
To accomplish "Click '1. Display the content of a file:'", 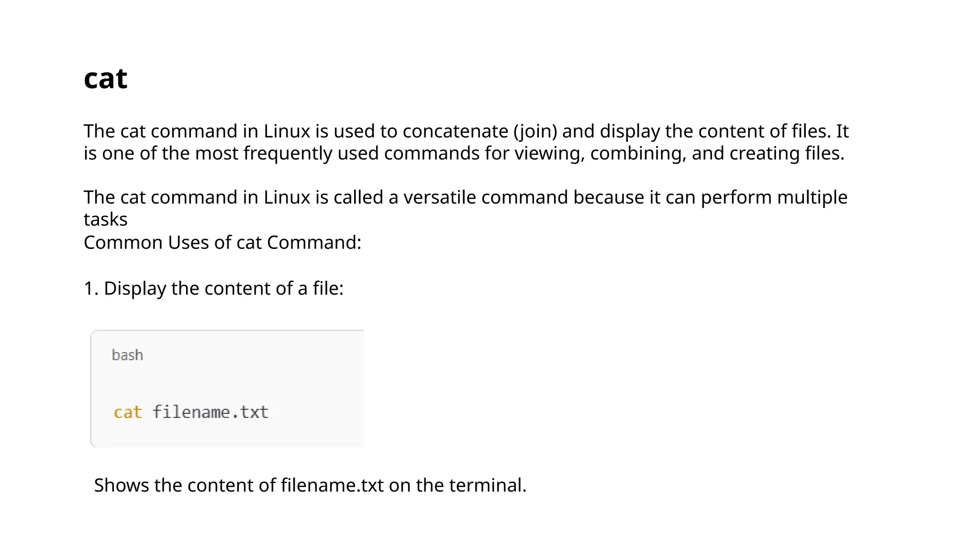I will click(x=213, y=288).
